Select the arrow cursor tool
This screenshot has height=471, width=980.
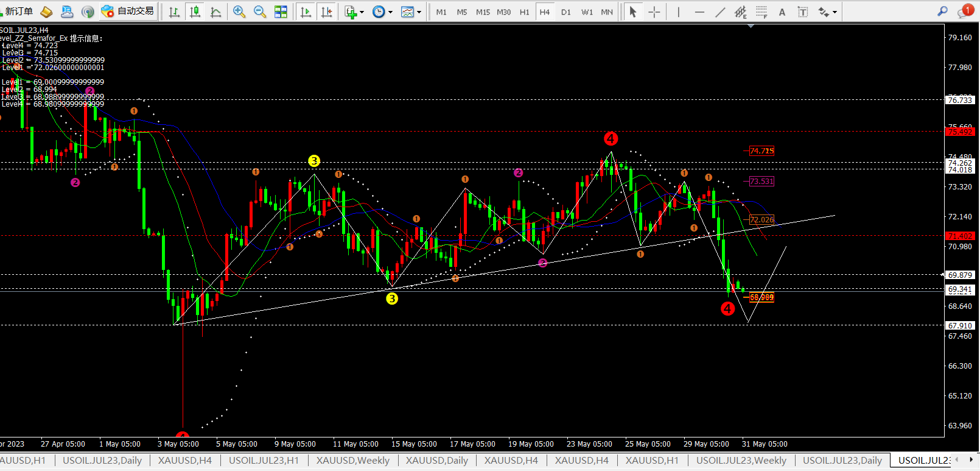click(x=633, y=12)
